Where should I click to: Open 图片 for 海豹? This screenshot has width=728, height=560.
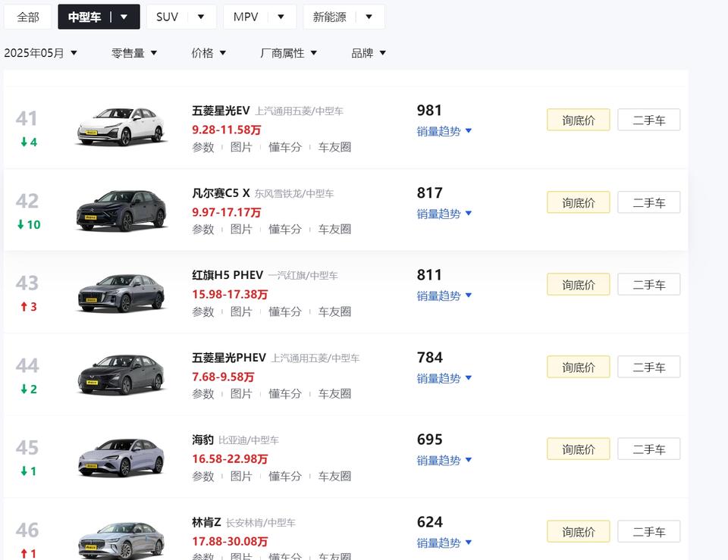(x=241, y=477)
